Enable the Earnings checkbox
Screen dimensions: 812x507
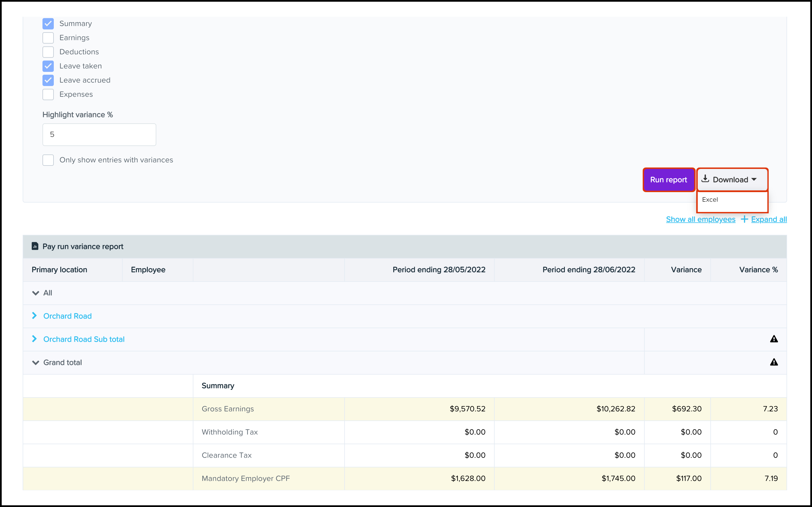[x=48, y=38]
